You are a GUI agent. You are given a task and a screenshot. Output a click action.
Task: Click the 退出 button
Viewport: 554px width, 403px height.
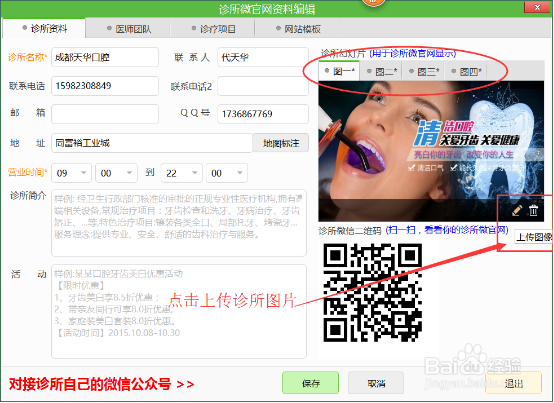pyautogui.click(x=513, y=383)
